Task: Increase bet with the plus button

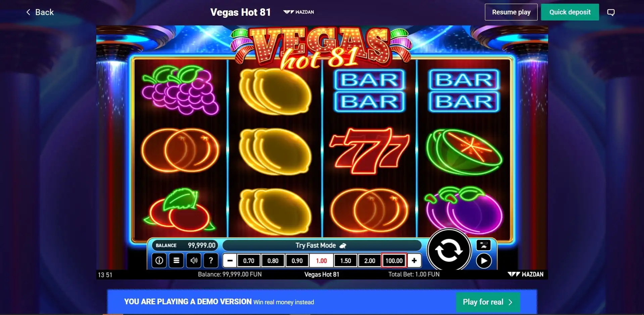Action: pos(414,260)
